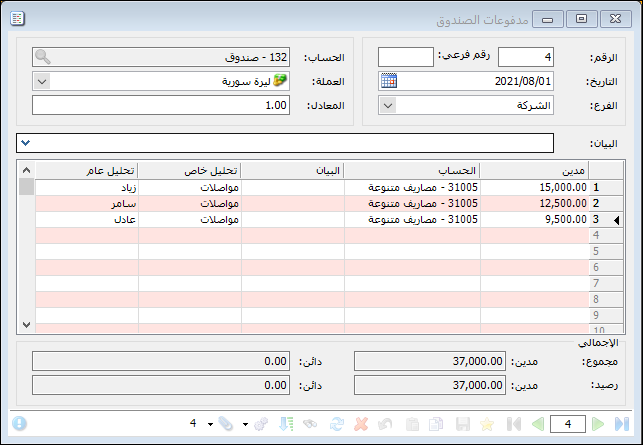
Task: Click the account search magnifier icon
Action: 43,57
